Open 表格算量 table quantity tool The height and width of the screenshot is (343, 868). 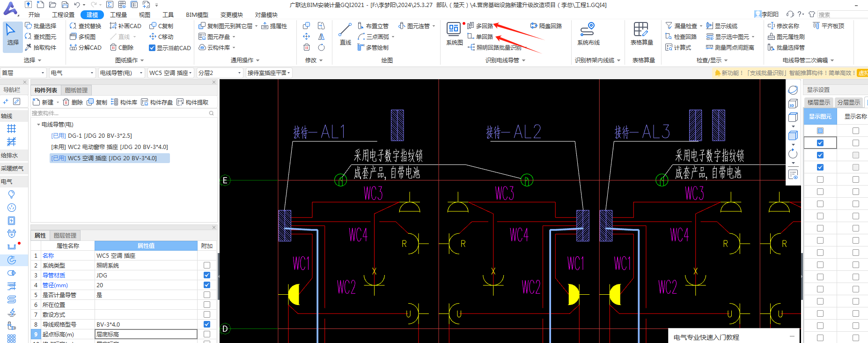coord(641,34)
